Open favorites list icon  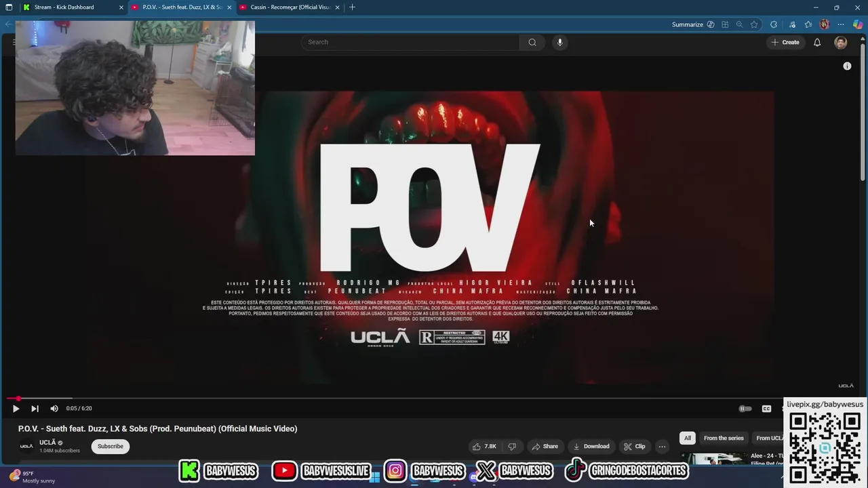pyautogui.click(x=808, y=24)
